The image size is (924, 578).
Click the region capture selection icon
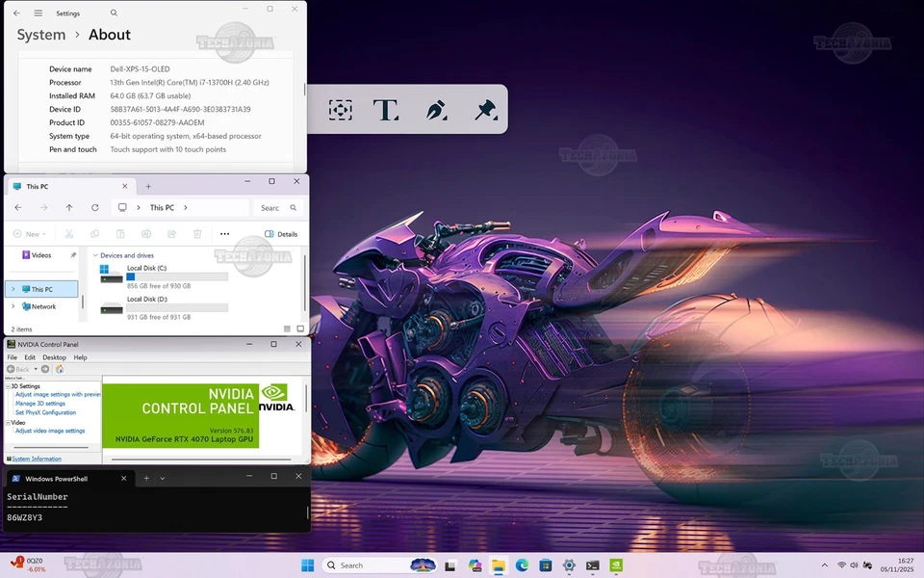[x=340, y=110]
